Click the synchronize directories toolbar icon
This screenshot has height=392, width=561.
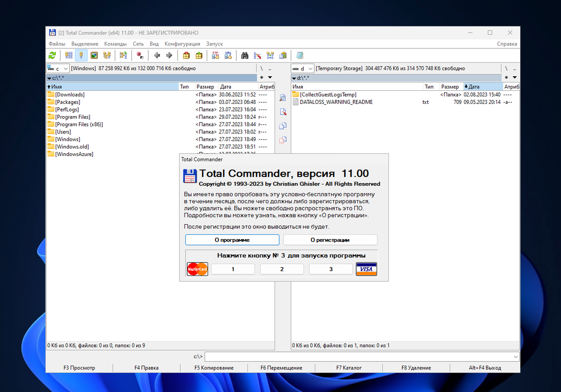270,55
